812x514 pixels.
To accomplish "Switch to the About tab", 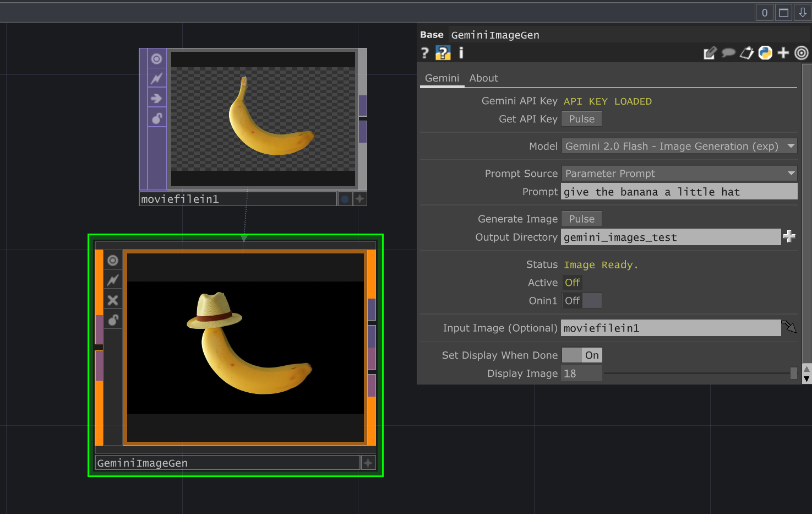I will point(483,78).
